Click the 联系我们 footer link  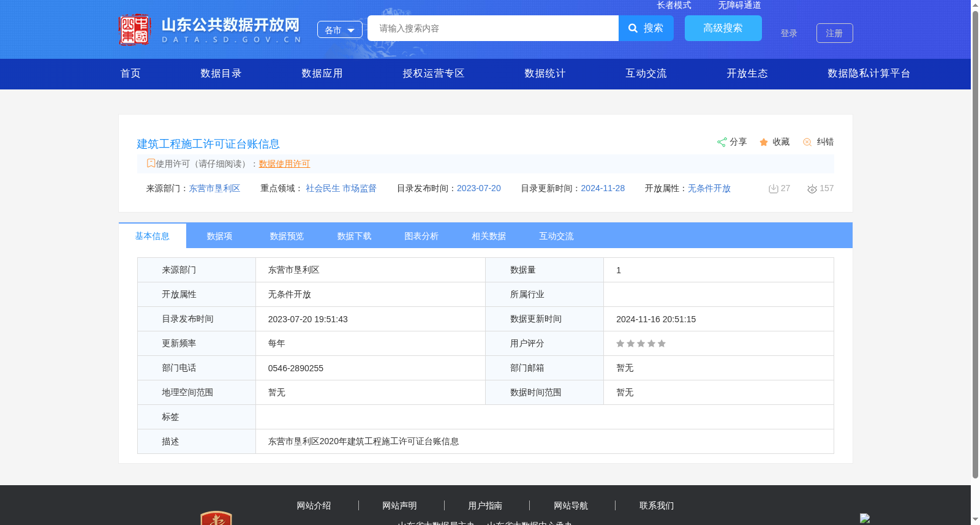[x=657, y=506]
